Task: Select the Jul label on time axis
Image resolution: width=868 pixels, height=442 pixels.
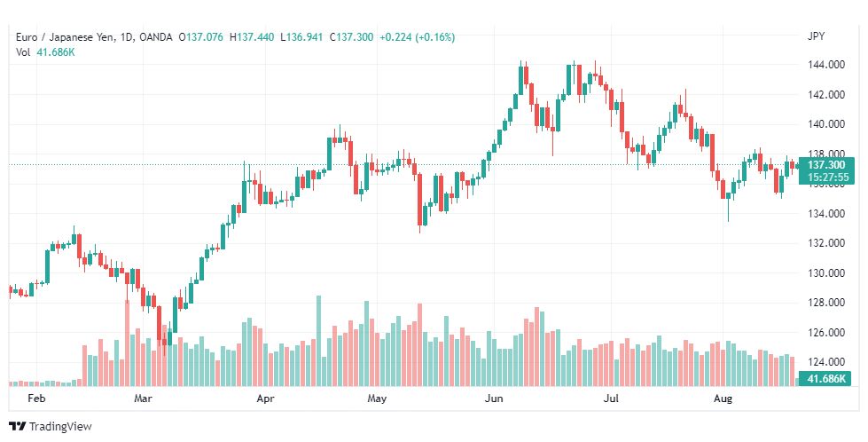Action: click(x=611, y=399)
